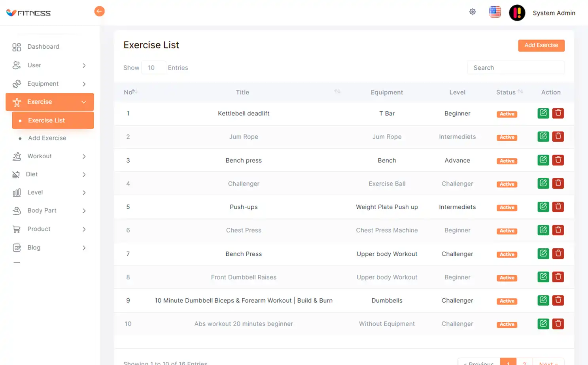Sort the list by No column
This screenshot has width=588, height=365.
point(134,92)
